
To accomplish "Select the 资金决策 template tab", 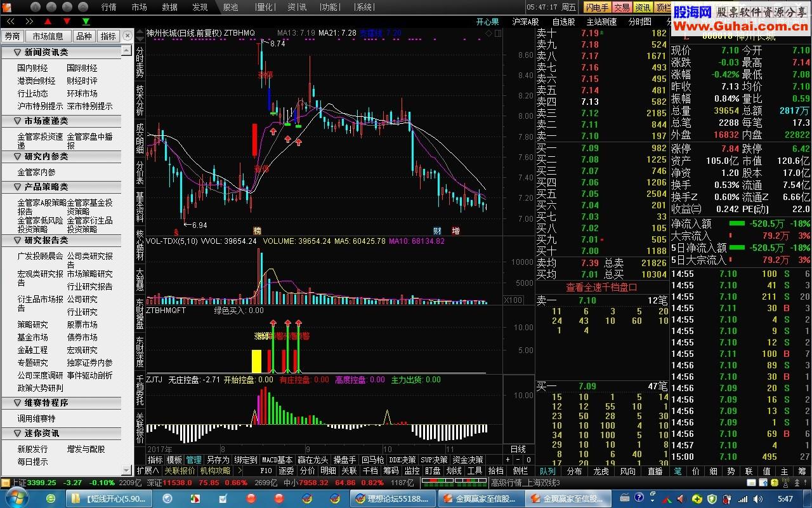I will pos(468,460).
